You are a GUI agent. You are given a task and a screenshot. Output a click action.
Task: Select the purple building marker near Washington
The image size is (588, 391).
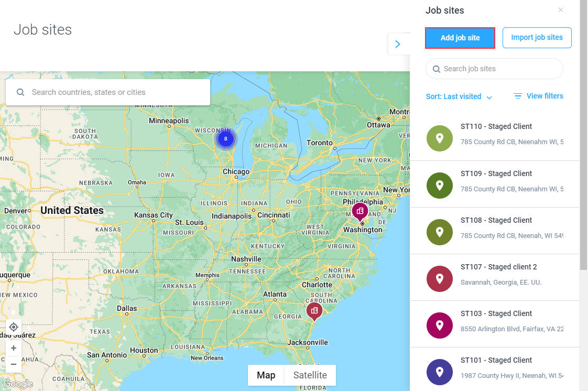click(360, 211)
